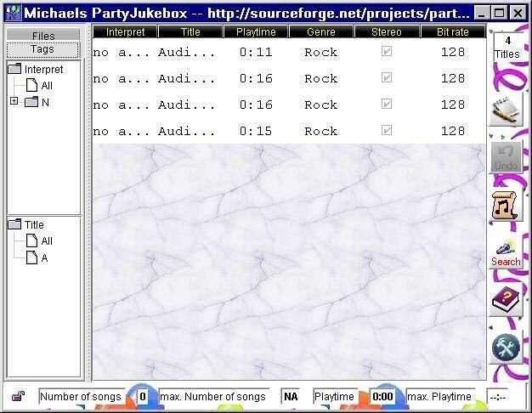Click the max. Number of songs label

click(x=212, y=396)
